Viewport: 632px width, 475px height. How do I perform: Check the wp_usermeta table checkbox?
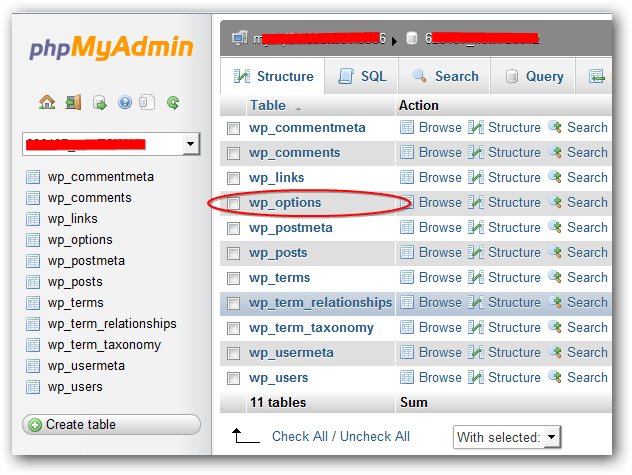tap(233, 353)
